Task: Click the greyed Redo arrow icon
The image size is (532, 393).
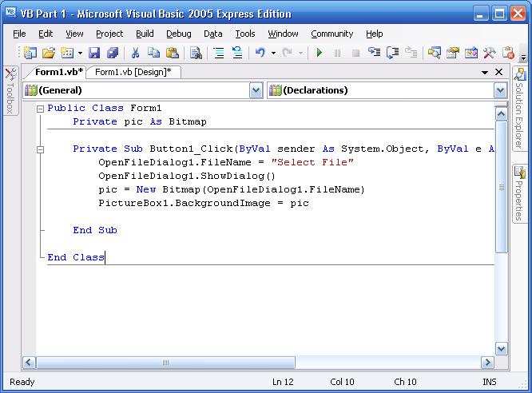Action: [x=288, y=53]
